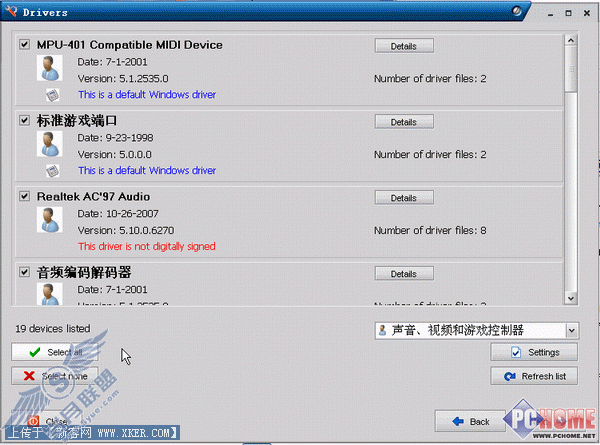Click the round icon in the title bar
600x445 pixels.
[x=517, y=11]
